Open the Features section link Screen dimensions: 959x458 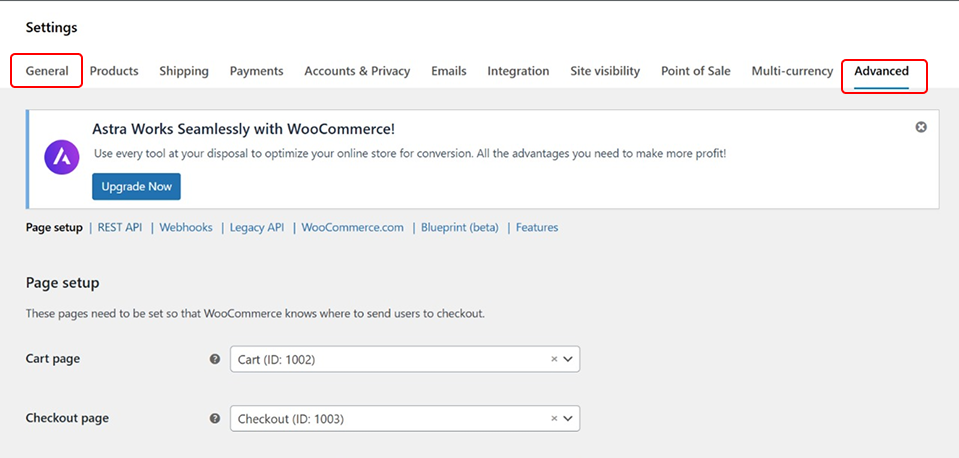pyautogui.click(x=537, y=228)
